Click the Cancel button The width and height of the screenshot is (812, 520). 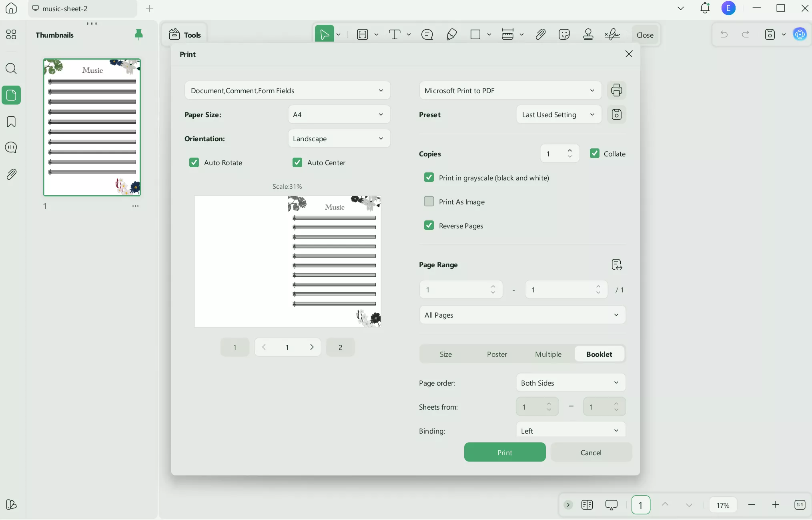pos(591,452)
